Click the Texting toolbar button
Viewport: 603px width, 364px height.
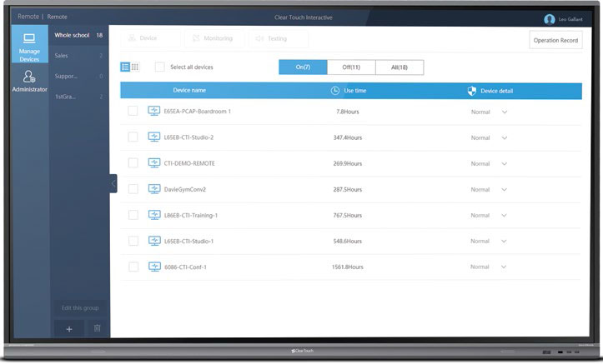(x=278, y=39)
